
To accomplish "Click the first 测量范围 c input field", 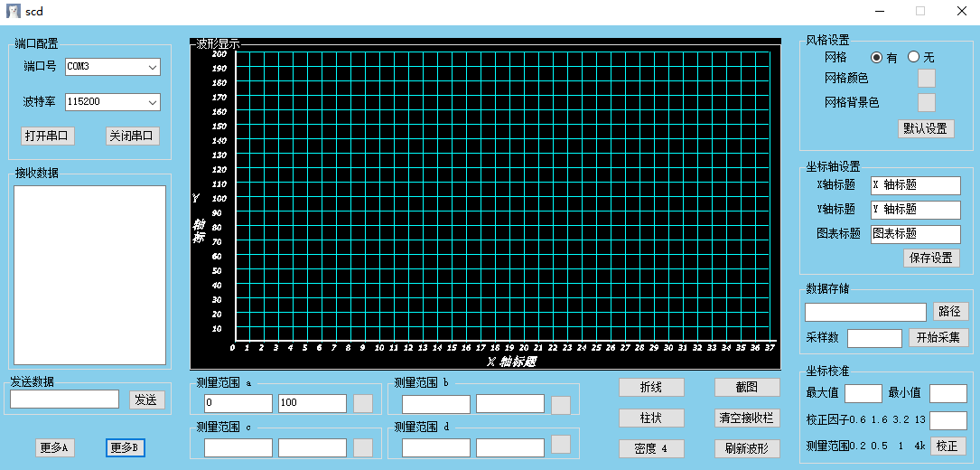I will (238, 447).
